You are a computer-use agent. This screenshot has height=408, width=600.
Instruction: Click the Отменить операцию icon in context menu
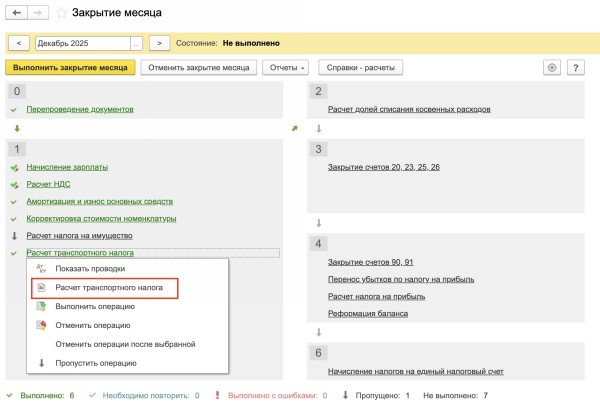[x=41, y=325]
